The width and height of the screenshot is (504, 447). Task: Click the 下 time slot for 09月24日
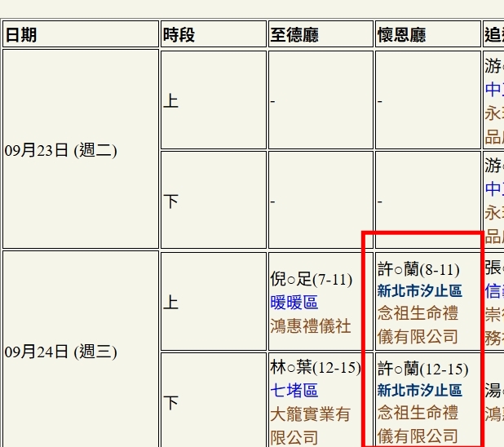coord(171,403)
